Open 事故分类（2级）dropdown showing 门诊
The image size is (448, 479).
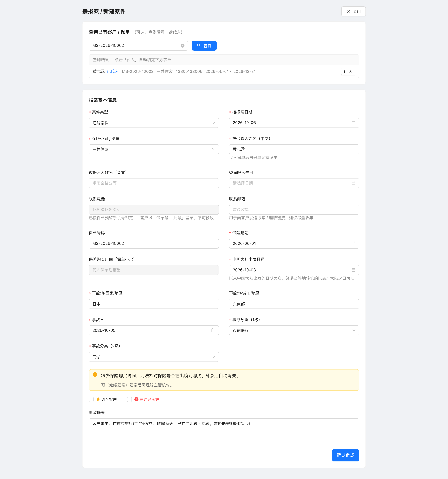(154, 357)
